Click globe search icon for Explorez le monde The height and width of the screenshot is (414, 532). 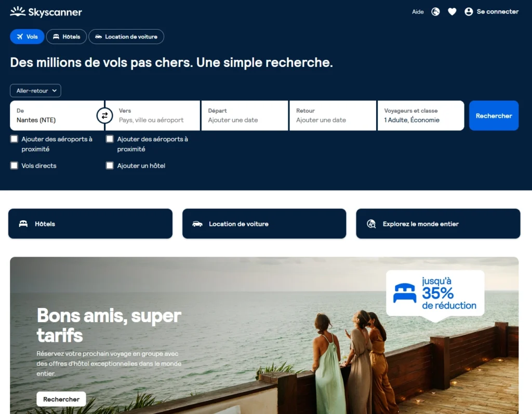click(371, 224)
